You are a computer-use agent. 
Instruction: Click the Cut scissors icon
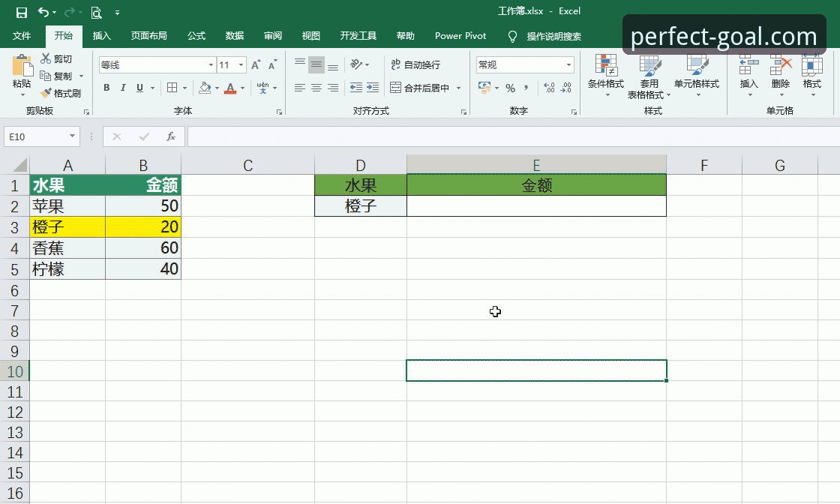pyautogui.click(x=46, y=58)
